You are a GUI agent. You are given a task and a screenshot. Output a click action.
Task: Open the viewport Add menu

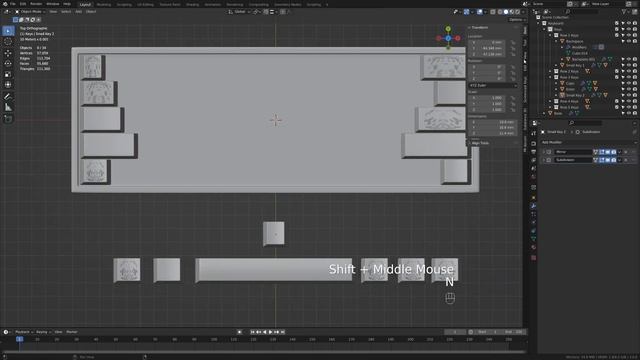coord(78,12)
